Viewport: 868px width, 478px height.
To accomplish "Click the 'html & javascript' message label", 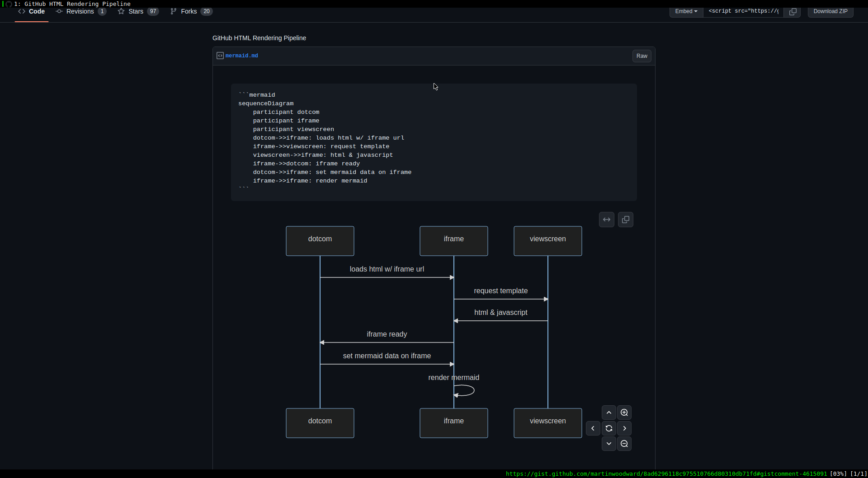I will pyautogui.click(x=501, y=313).
